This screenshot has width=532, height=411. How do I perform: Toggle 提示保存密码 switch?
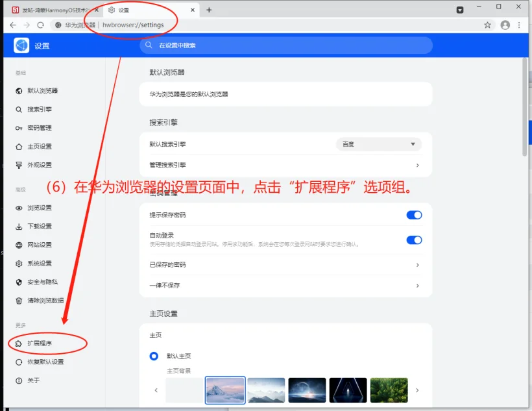pos(415,215)
